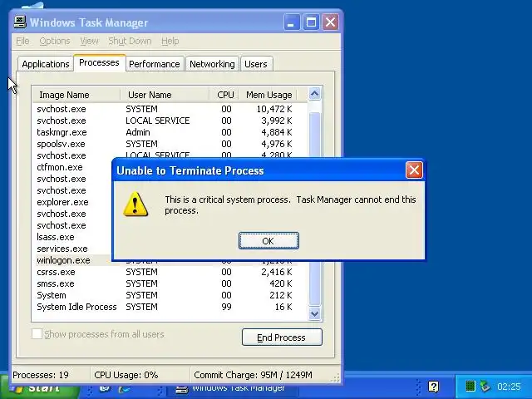Click the Safely Remove Hardware tray icon
The height and width of the screenshot is (399, 532).
tap(485, 386)
